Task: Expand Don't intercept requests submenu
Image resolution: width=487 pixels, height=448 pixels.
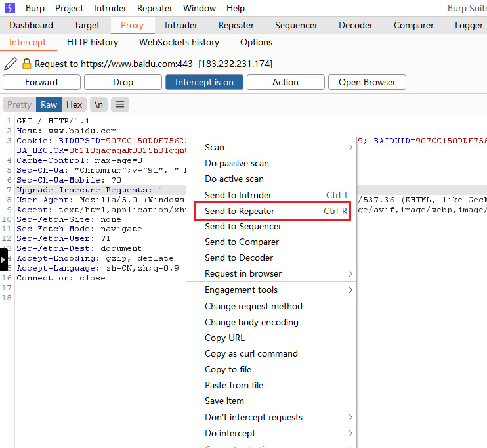Action: [x=272, y=417]
